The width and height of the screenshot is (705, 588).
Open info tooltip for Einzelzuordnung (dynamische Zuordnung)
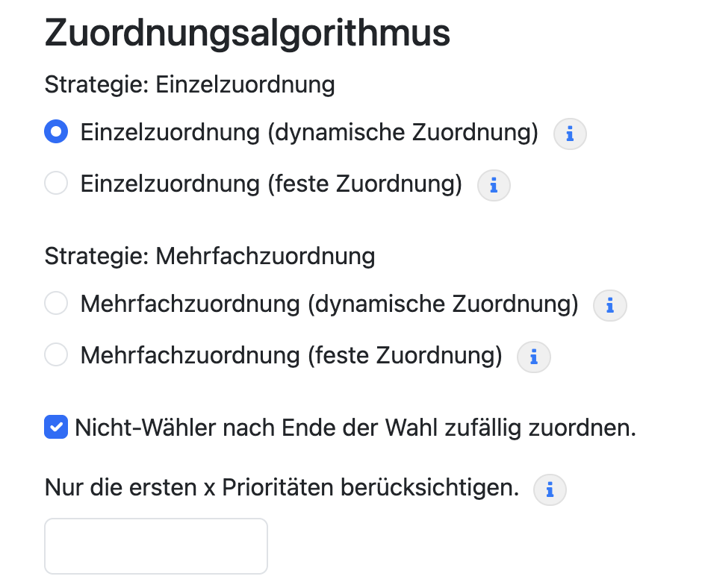coord(569,134)
